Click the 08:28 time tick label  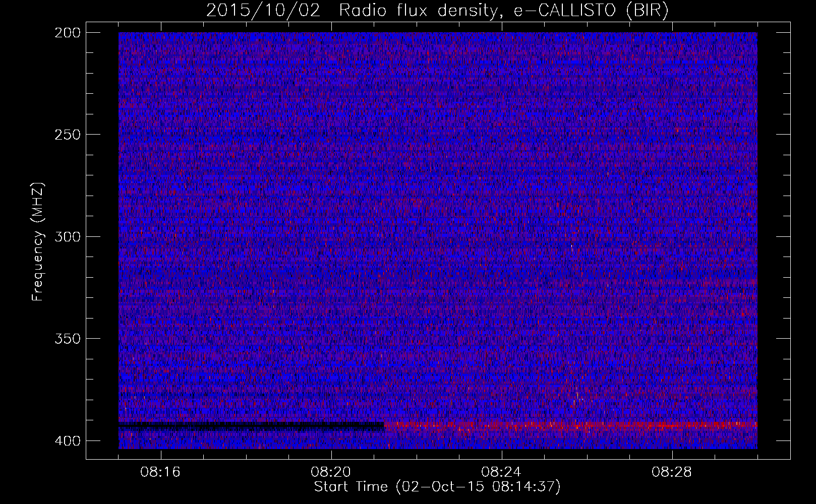672,472
